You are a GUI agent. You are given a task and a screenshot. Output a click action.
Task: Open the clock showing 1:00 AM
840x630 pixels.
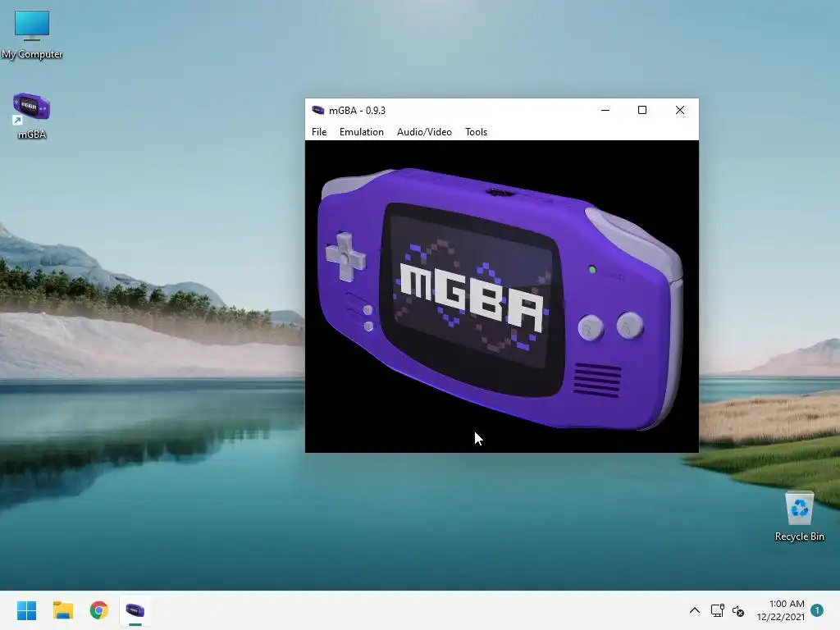click(x=781, y=610)
